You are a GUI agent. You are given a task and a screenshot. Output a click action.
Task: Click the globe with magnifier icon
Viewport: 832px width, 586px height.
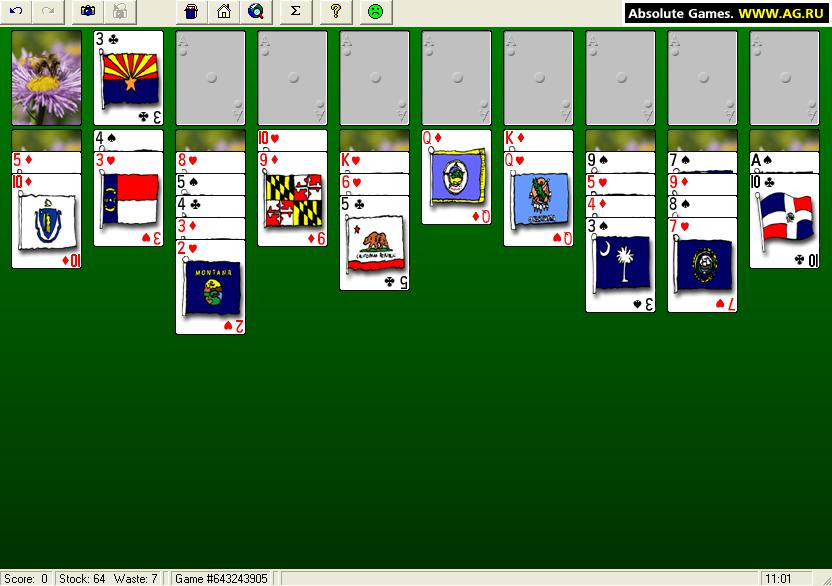tap(256, 12)
